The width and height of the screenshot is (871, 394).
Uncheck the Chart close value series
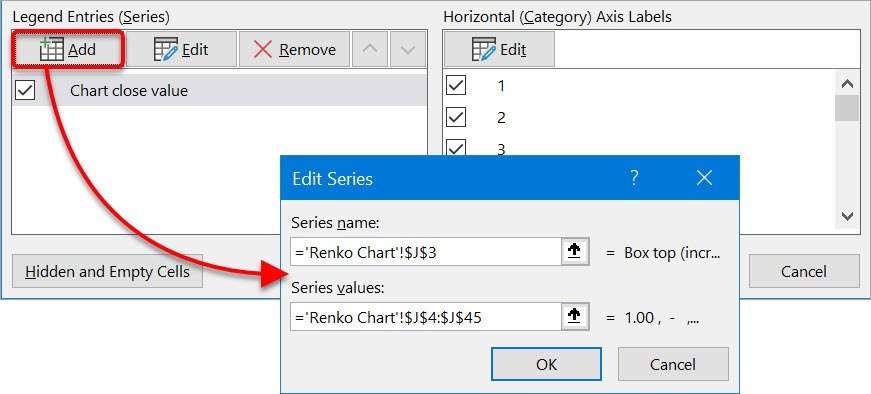coord(25,90)
